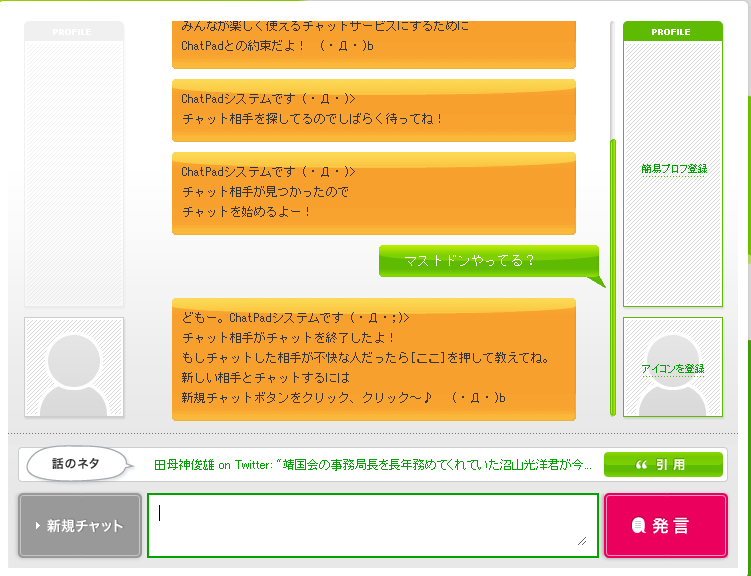Focus the chat message text box
This screenshot has width=751, height=576.
coord(373,525)
